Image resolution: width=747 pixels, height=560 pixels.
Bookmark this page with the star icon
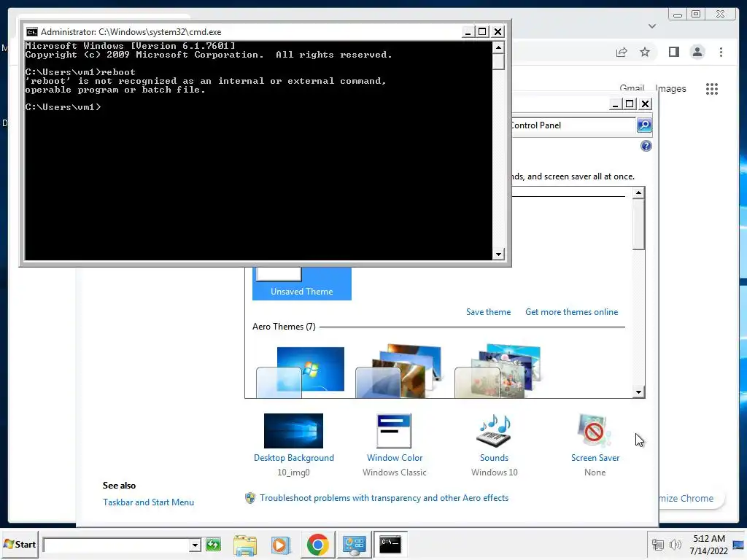(x=645, y=52)
